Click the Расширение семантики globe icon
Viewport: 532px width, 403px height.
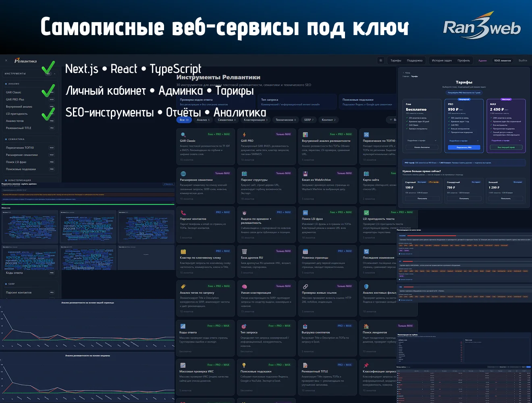click(183, 174)
